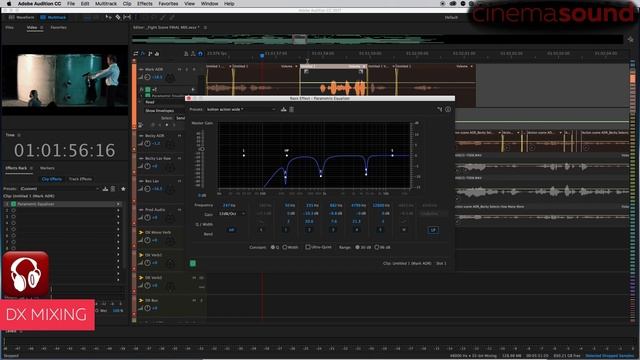Open the Favorites menu in the menu bar
This screenshot has height=360, width=640.
[168, 4]
